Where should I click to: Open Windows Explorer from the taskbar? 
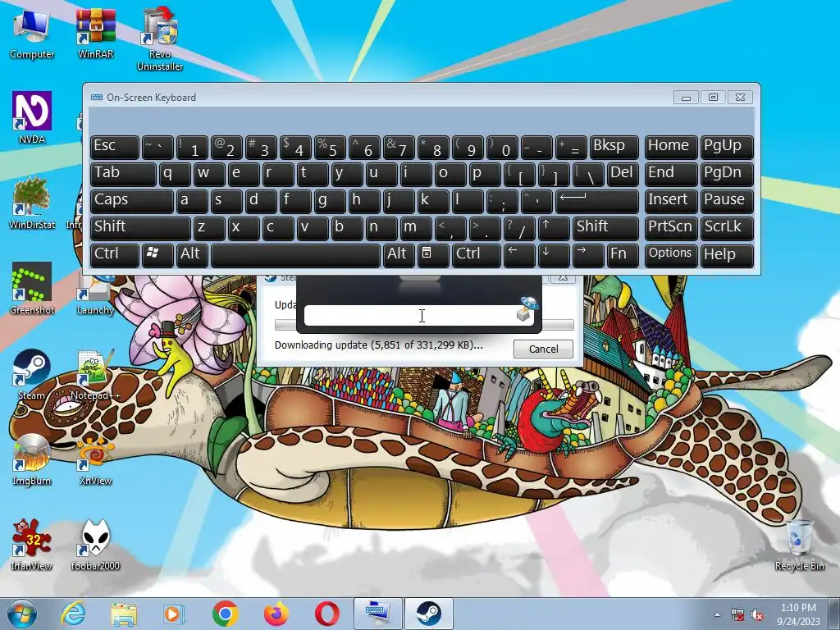124,614
